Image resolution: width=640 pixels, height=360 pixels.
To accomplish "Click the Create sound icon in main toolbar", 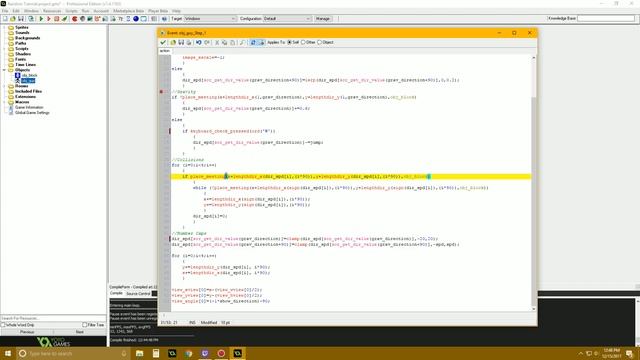I will click(82, 19).
